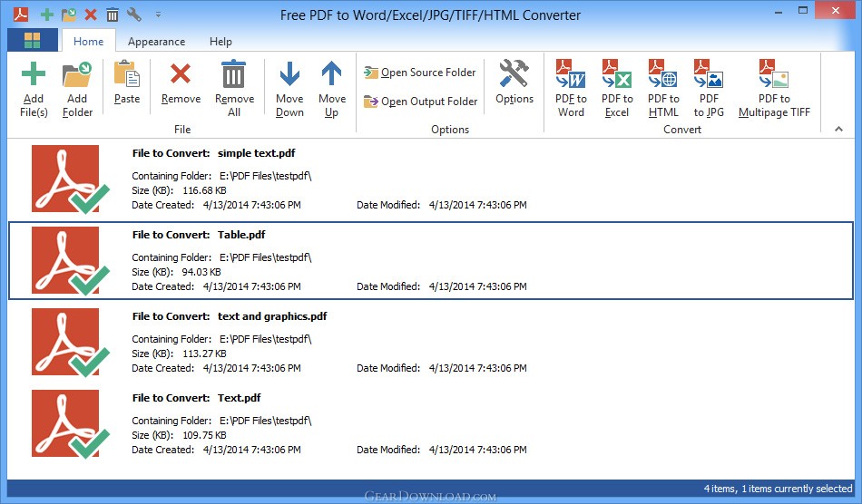
Task: Click the Add Folder ribbon button
Action: pyautogui.click(x=77, y=90)
